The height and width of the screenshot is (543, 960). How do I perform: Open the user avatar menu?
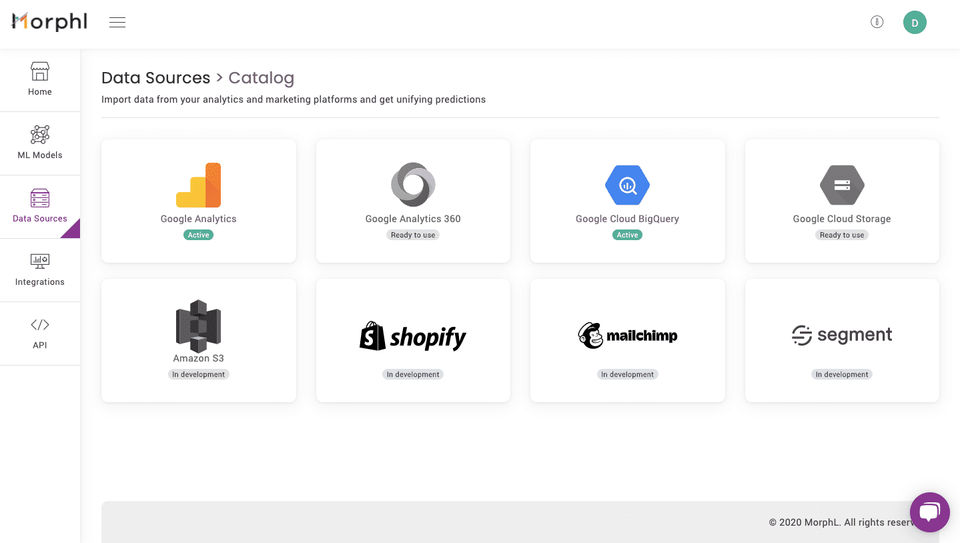click(914, 22)
